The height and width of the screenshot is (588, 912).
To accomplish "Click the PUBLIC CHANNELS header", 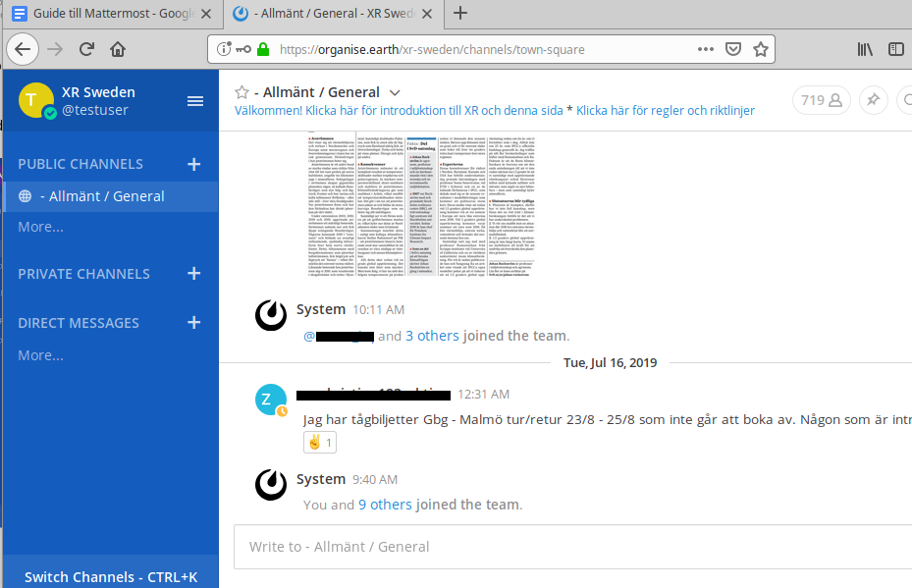I will [x=80, y=164].
